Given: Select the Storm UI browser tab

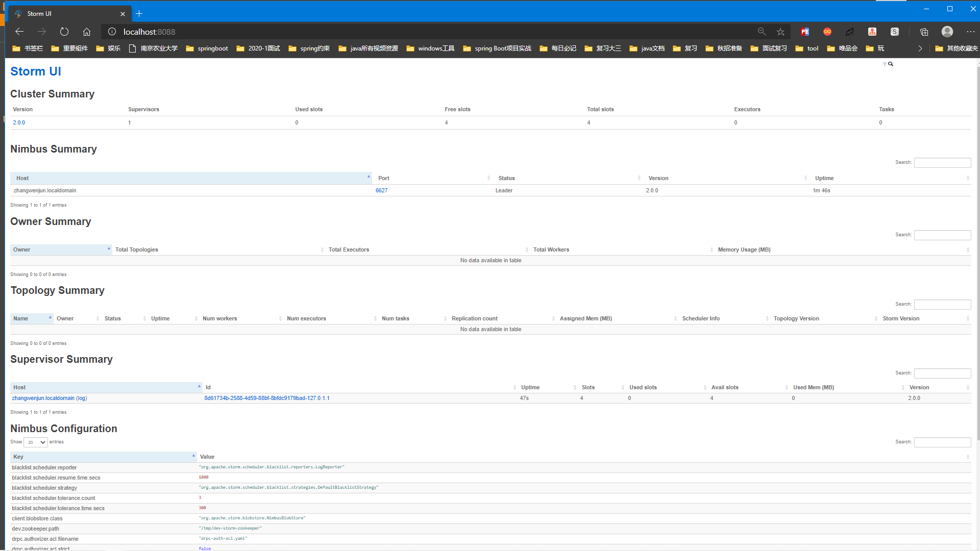Looking at the screenshot, I should coord(70,14).
